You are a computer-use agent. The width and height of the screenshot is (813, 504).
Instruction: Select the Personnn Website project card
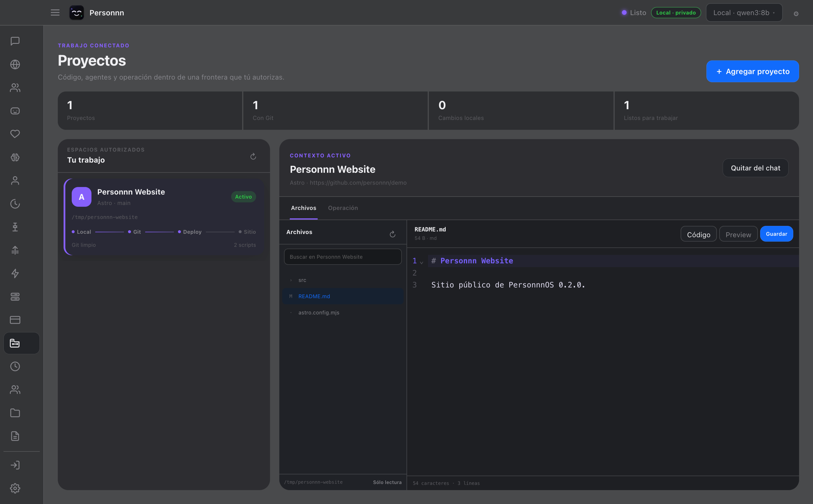164,217
